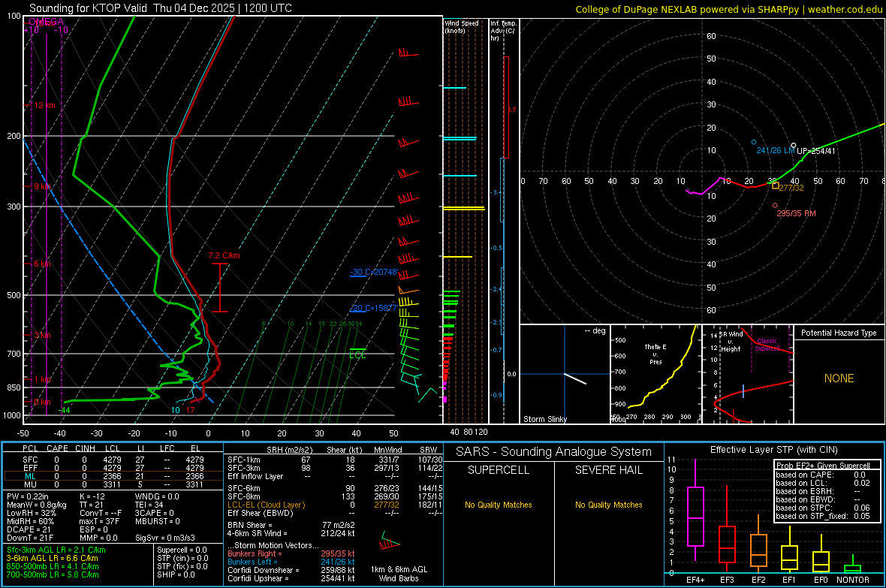Click the LCL-EL (Cloud Layer) row label
Viewport: 886px width, 588px height.
(266, 505)
